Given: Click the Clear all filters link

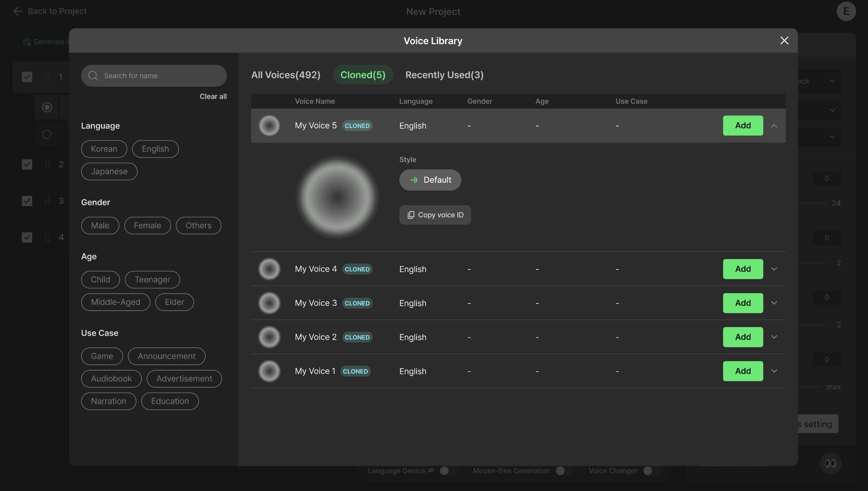Looking at the screenshot, I should (x=213, y=96).
